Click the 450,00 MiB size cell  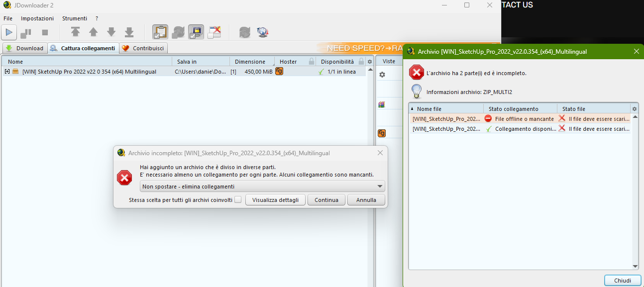coord(258,72)
